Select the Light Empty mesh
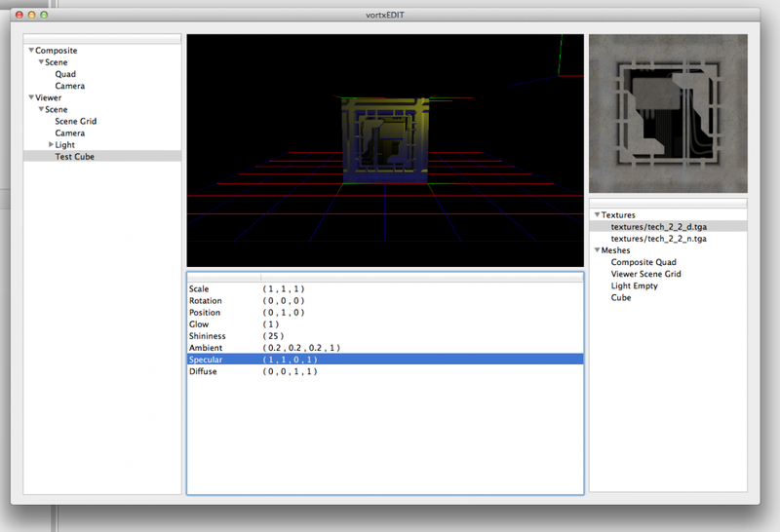Image resolution: width=780 pixels, height=532 pixels. point(635,285)
